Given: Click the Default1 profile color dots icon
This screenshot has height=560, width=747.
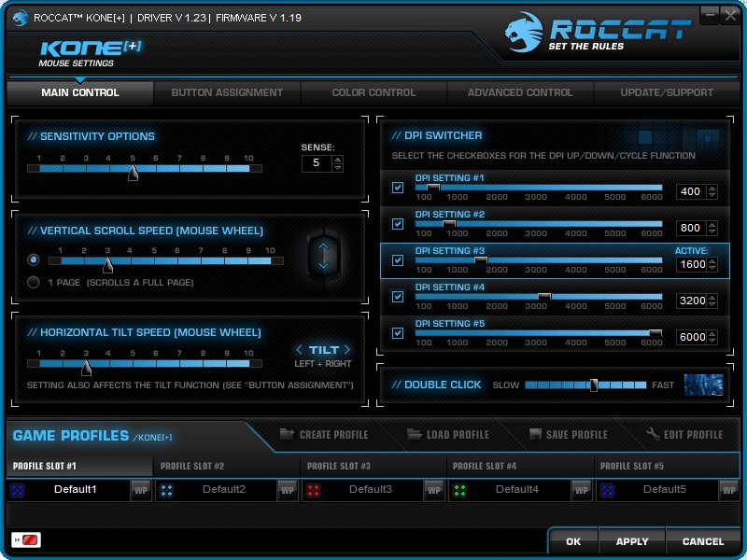Looking at the screenshot, I should (x=17, y=490).
